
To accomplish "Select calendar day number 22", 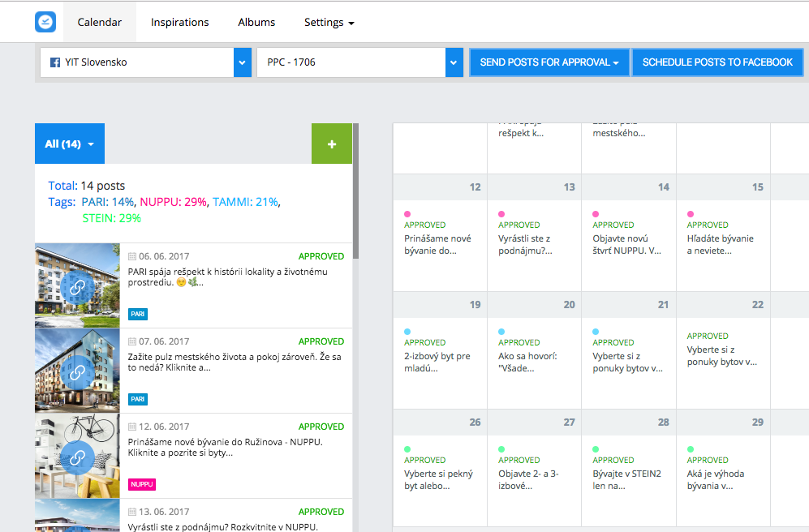I will click(757, 305).
